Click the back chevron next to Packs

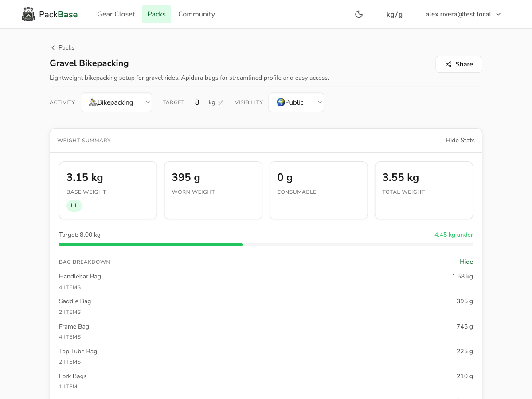53,48
